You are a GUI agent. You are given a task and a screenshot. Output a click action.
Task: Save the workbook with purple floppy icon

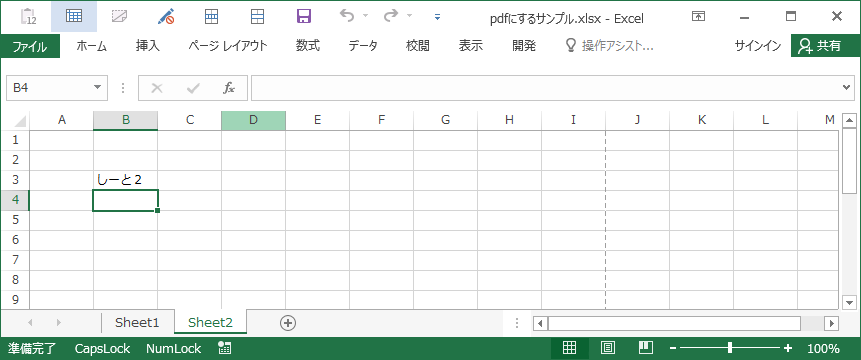(304, 16)
